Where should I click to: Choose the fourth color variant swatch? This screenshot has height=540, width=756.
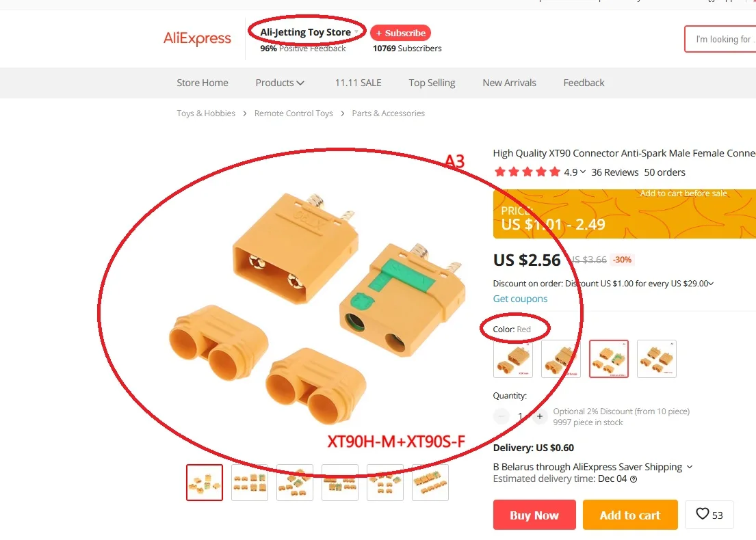point(657,359)
